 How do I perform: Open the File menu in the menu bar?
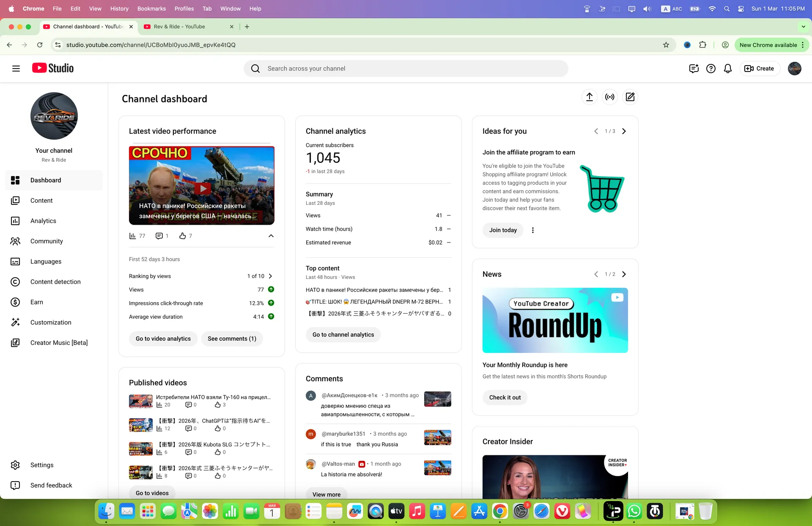coord(57,8)
